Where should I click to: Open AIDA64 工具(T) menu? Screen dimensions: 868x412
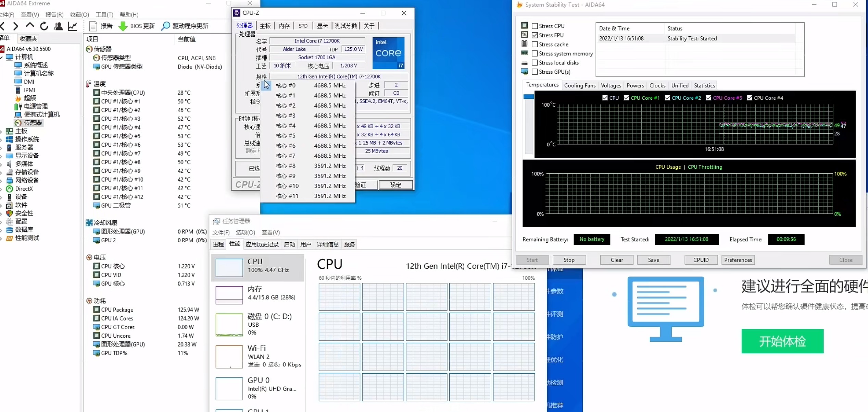[104, 15]
